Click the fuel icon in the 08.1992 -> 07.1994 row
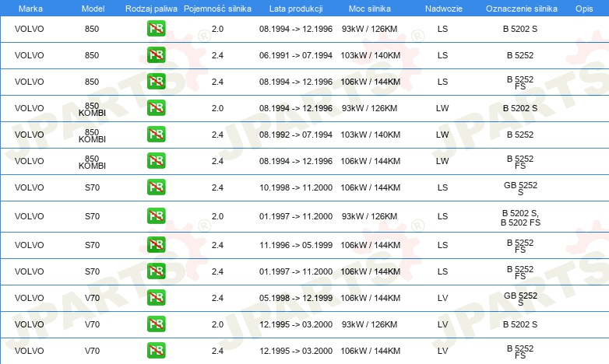Viewport: 609px width, 364px height. tap(156, 134)
